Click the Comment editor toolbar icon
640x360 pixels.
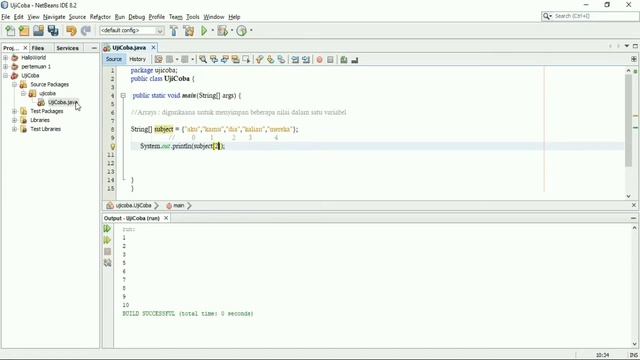click(x=344, y=60)
